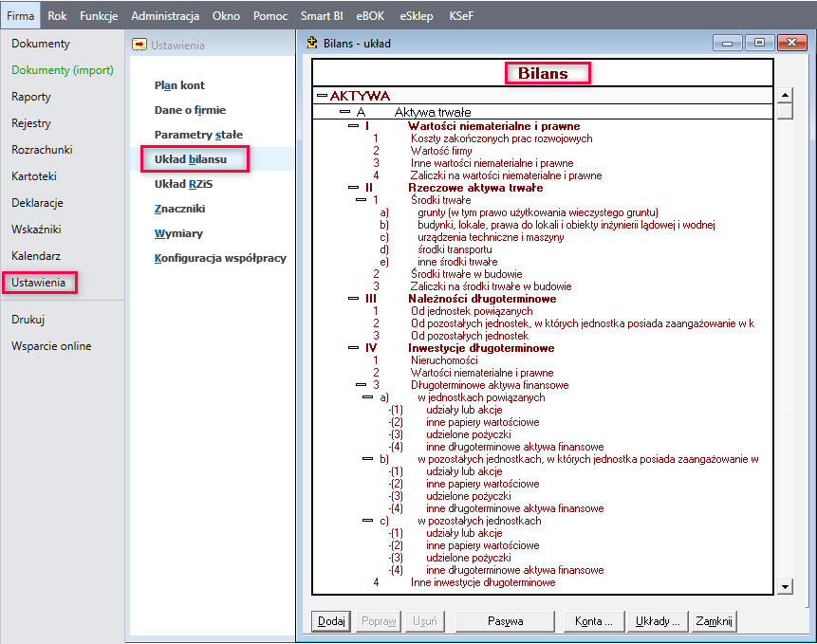Select 'Koszty zakończonych prac rozwojowych' row

501,138
